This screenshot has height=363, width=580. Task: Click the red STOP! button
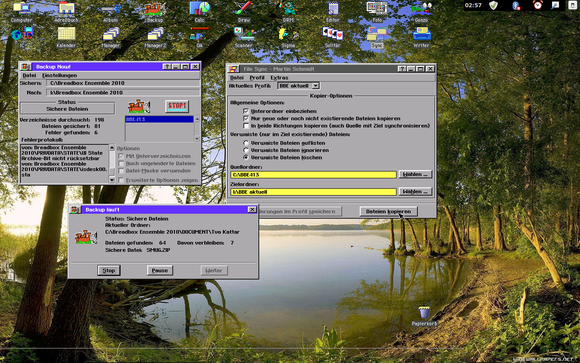pyautogui.click(x=177, y=106)
